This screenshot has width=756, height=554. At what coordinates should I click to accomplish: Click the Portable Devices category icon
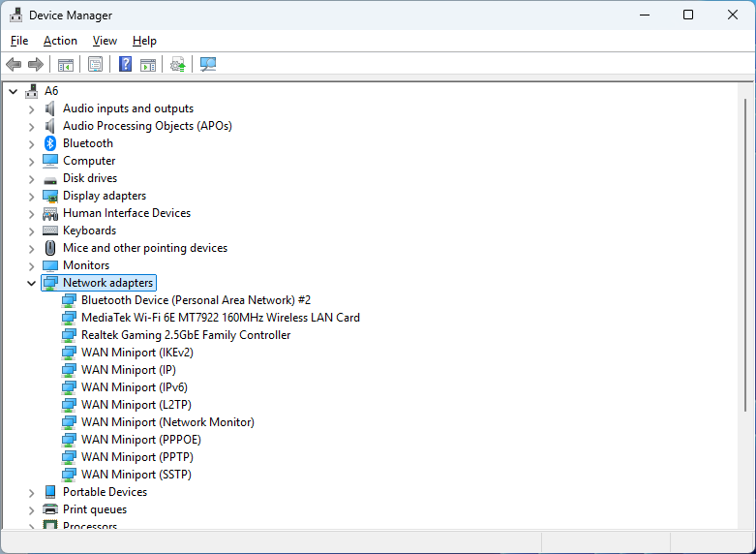[x=50, y=492]
